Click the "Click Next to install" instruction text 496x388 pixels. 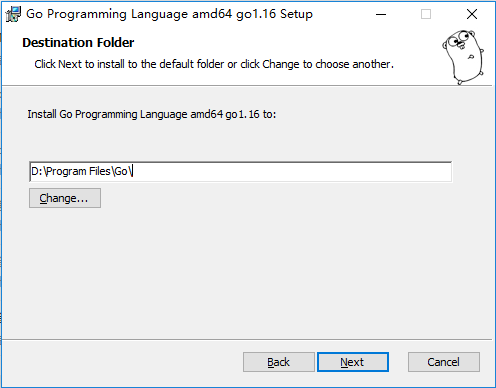214,64
